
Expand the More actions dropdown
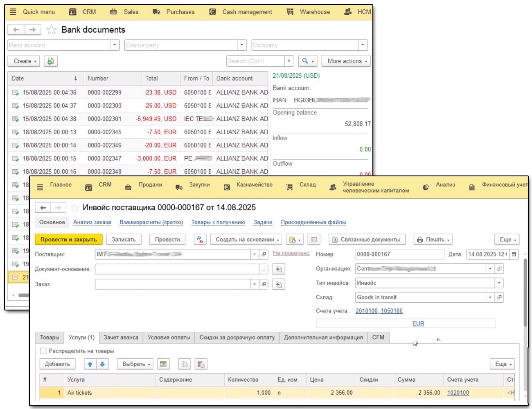pos(346,61)
